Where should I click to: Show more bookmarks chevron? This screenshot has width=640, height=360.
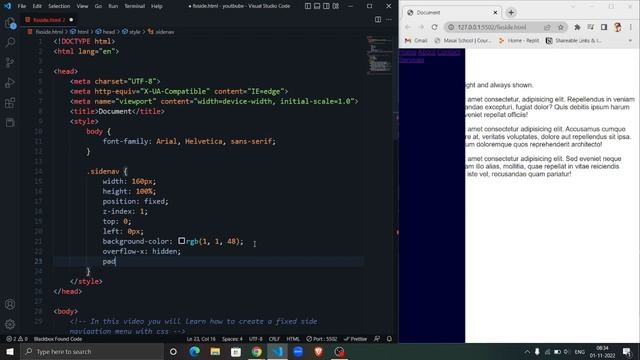(x=630, y=40)
